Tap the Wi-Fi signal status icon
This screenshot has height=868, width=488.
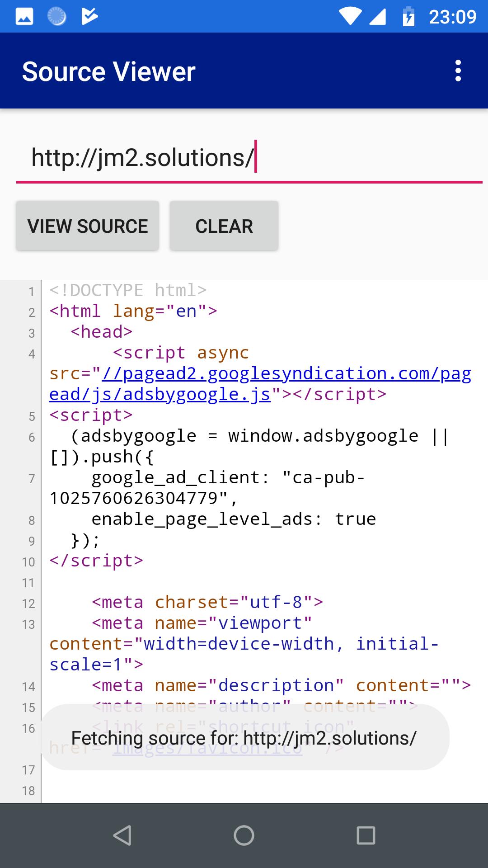tap(350, 17)
